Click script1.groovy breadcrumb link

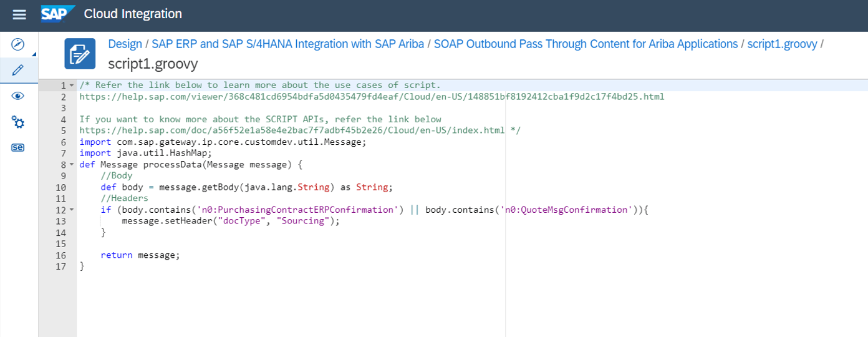pyautogui.click(x=782, y=44)
